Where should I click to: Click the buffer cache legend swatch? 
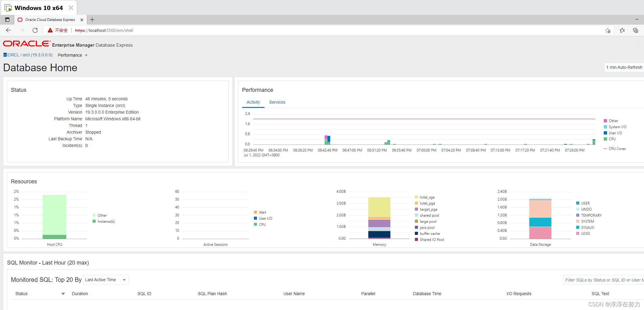tap(417, 234)
